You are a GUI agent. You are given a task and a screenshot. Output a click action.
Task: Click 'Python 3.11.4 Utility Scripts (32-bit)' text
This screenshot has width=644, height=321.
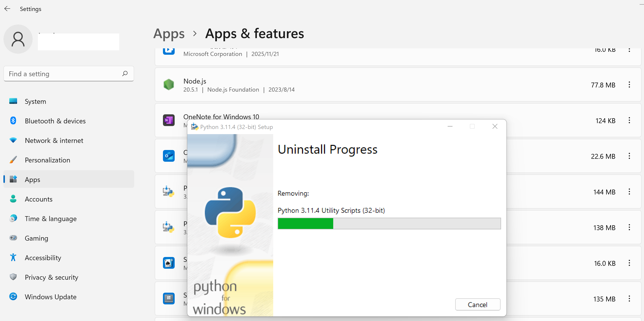(331, 210)
